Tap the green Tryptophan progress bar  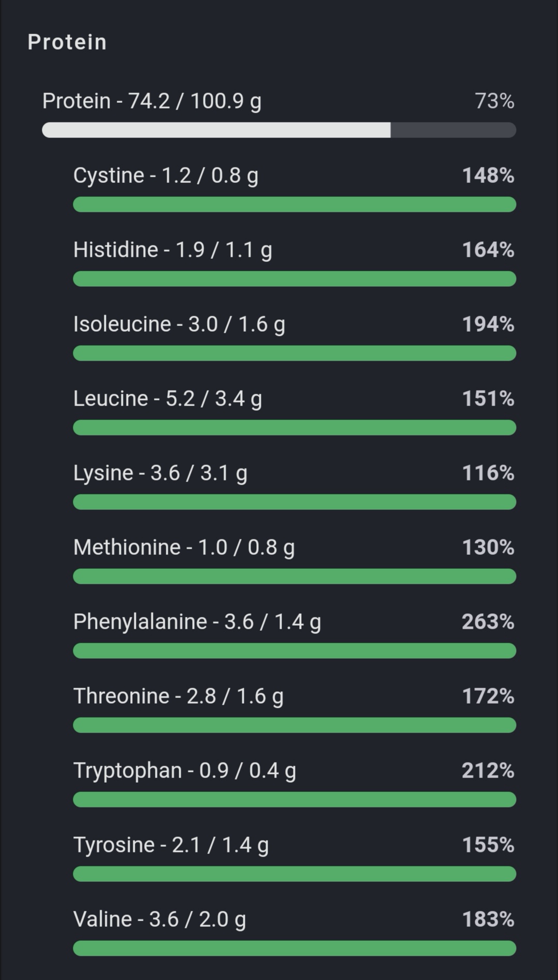295,800
